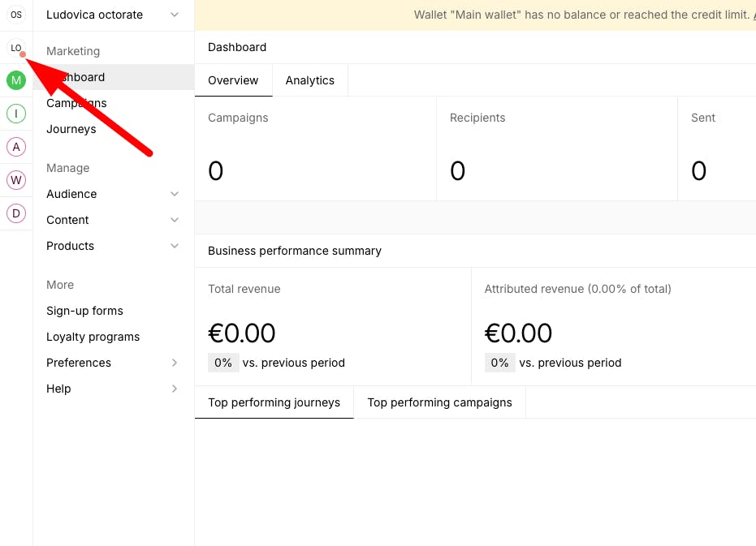The image size is (756, 546).
Task: Open the Sign-up forms page
Action: pyautogui.click(x=84, y=311)
